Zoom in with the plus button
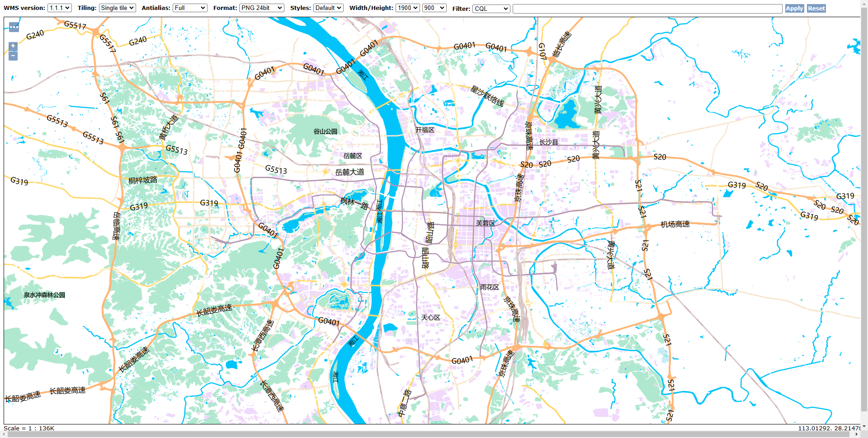This screenshot has width=868, height=438. click(x=13, y=46)
